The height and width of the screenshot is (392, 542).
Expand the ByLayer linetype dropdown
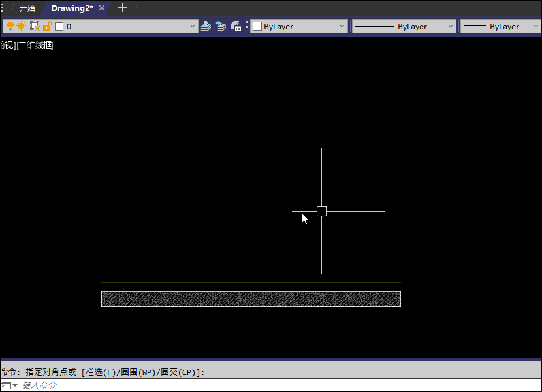coord(450,27)
